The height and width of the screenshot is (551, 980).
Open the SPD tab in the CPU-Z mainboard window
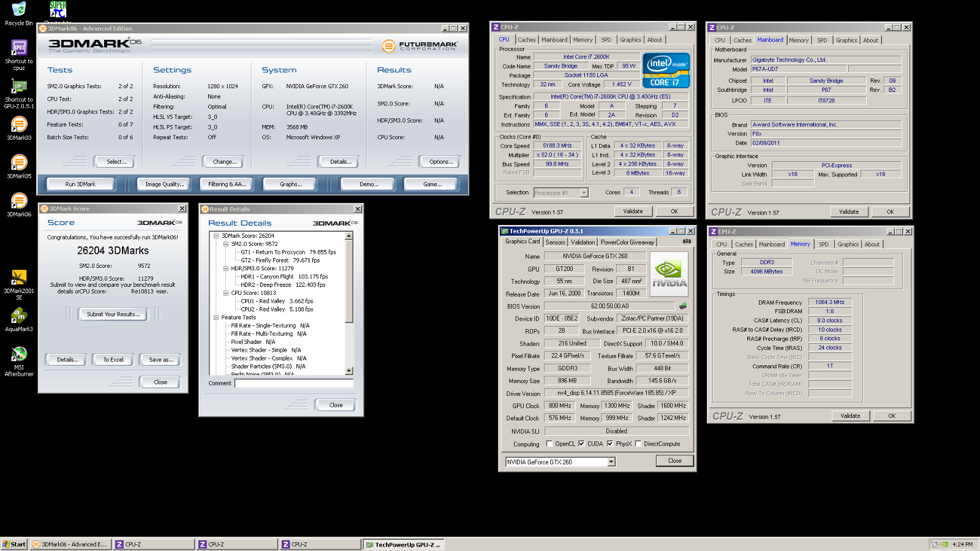822,40
